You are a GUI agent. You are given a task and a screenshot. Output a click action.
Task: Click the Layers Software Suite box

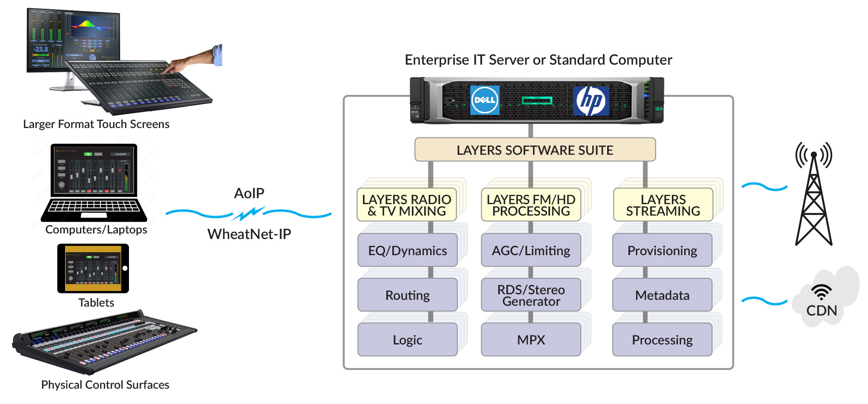tap(534, 150)
